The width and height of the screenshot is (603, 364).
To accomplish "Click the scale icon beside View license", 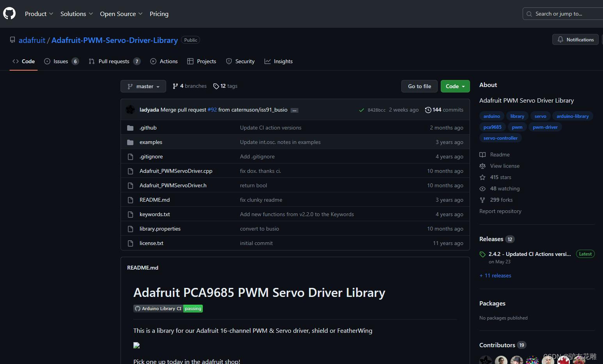I will pos(482,166).
